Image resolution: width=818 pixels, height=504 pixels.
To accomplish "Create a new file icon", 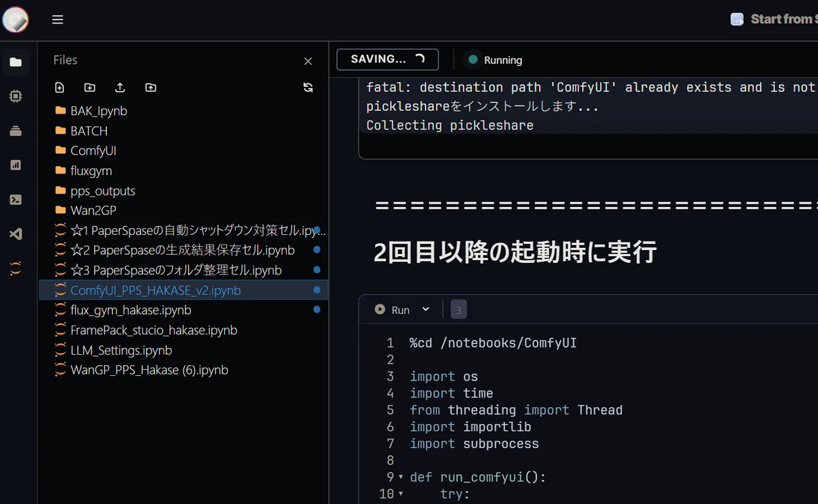I will [59, 87].
